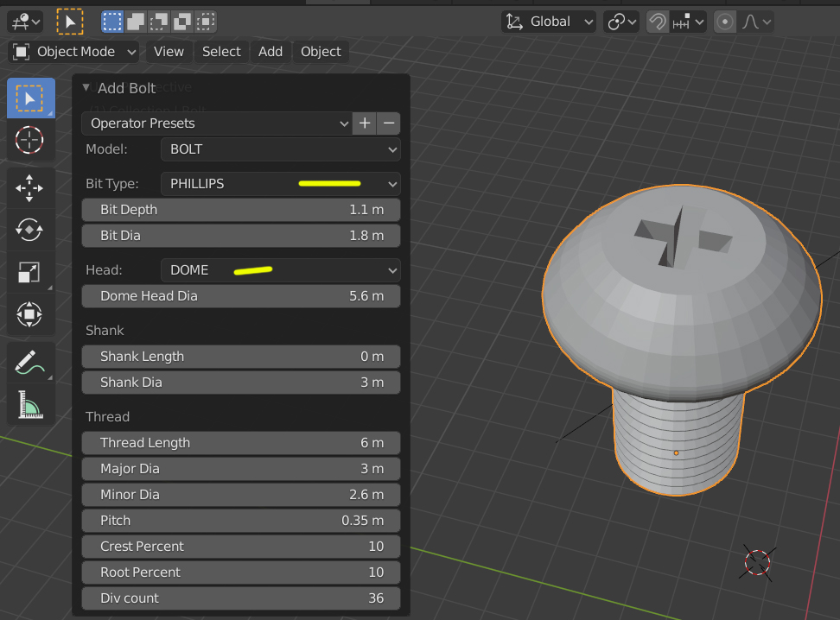This screenshot has height=620, width=840.
Task: Remove the operator preset with the minus button
Action: [389, 123]
